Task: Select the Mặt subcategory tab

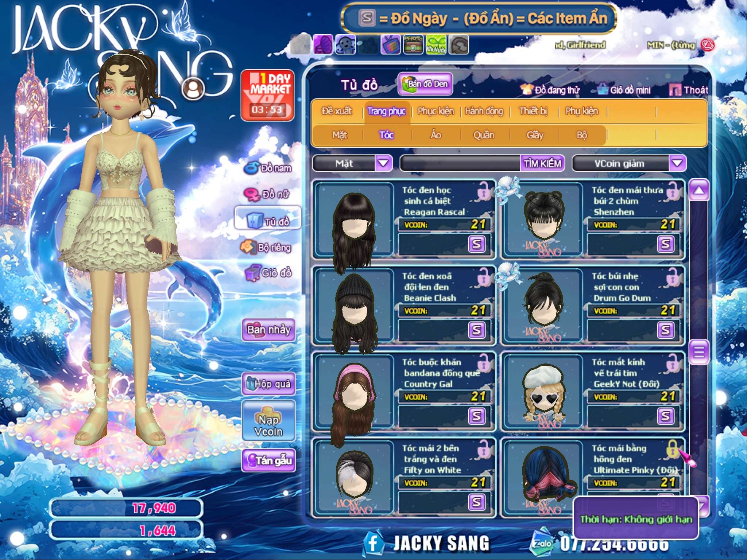Action: click(340, 135)
